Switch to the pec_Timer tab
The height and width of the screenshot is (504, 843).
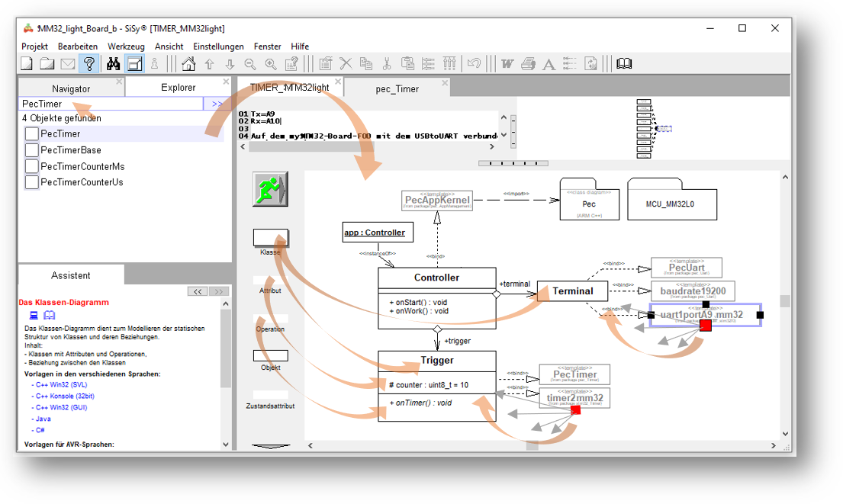(397, 88)
